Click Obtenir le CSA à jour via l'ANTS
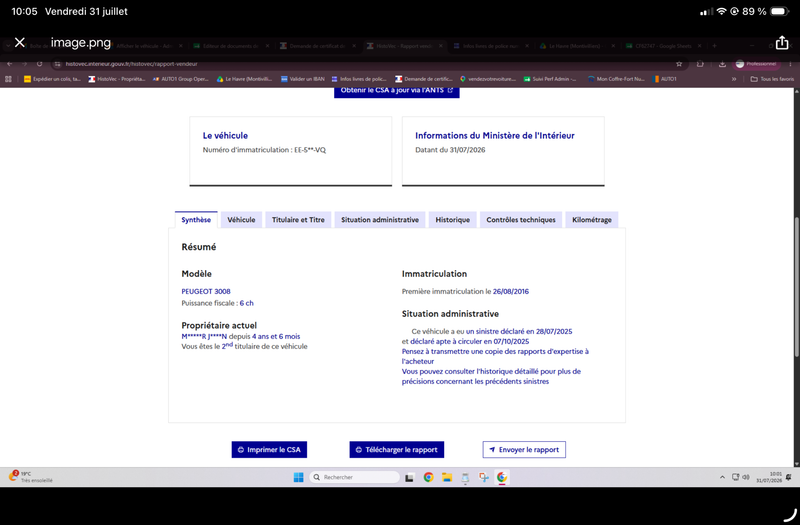The height and width of the screenshot is (525, 800). click(x=396, y=91)
